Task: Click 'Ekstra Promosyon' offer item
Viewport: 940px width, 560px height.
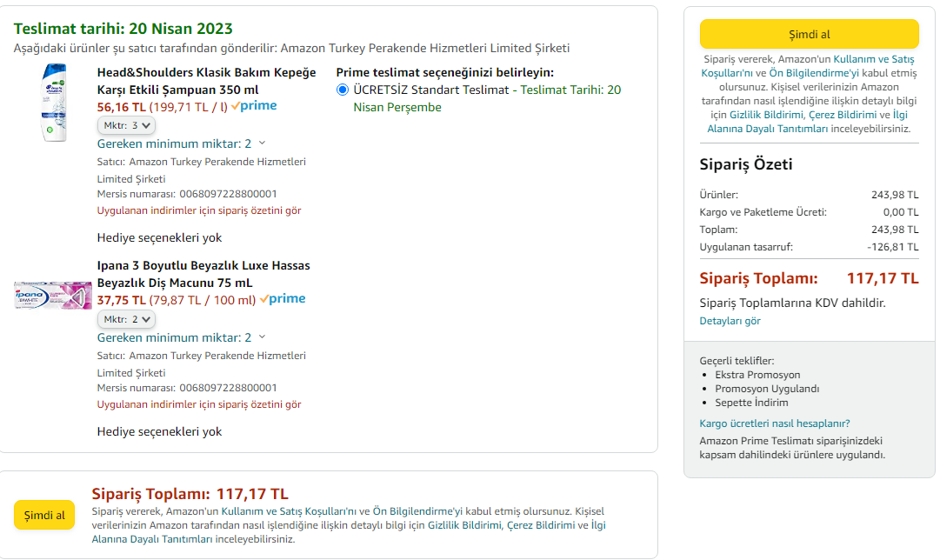Action: [757, 375]
